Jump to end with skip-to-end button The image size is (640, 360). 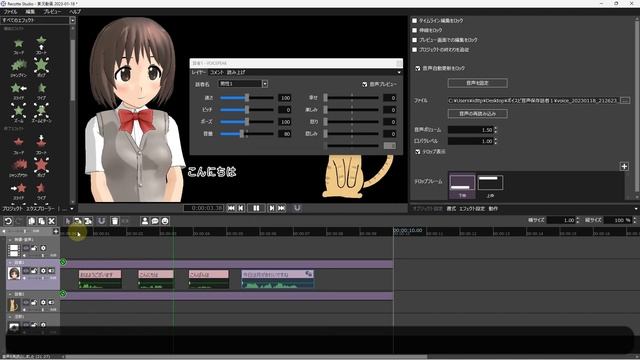pos(282,208)
